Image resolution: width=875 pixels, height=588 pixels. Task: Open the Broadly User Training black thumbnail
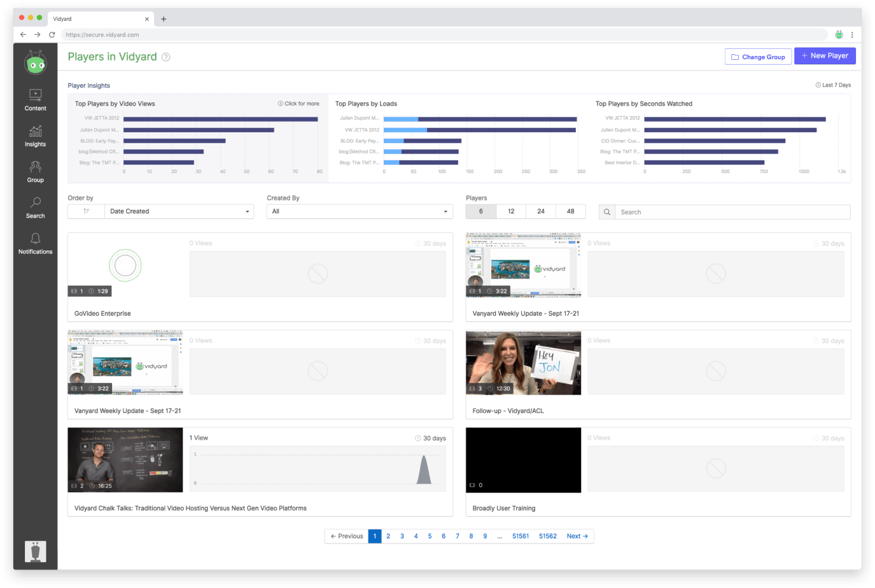click(x=523, y=460)
